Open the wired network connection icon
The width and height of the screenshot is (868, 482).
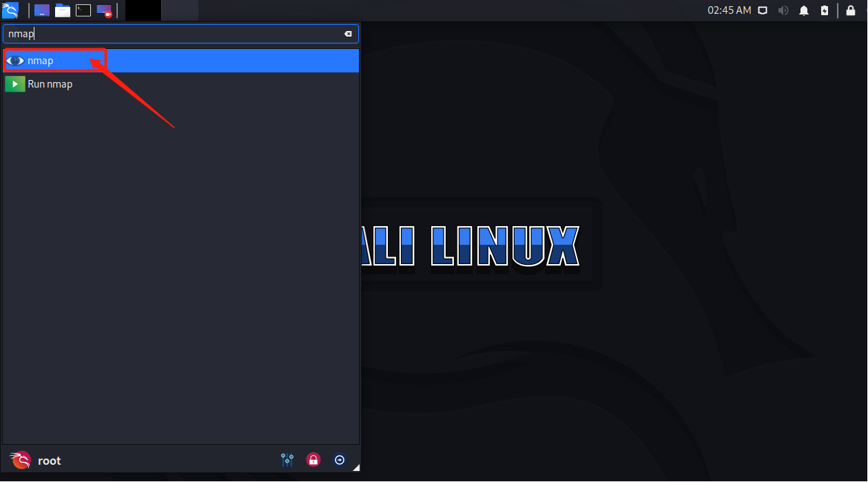(763, 10)
